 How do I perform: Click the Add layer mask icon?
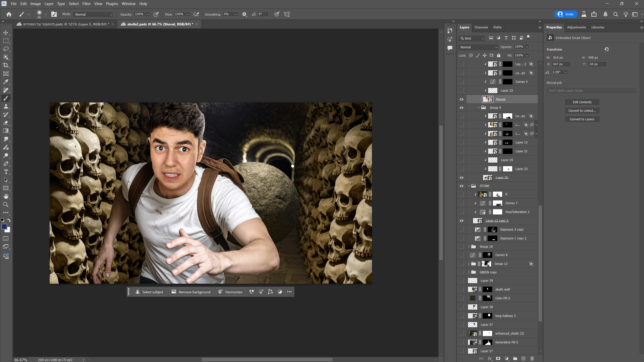tap(498, 358)
